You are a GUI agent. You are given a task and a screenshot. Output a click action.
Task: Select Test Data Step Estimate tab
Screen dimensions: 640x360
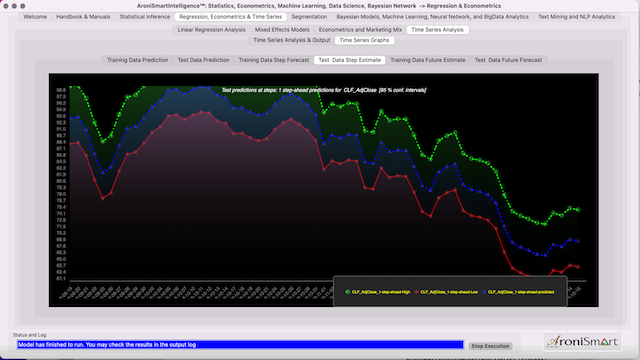point(349,60)
